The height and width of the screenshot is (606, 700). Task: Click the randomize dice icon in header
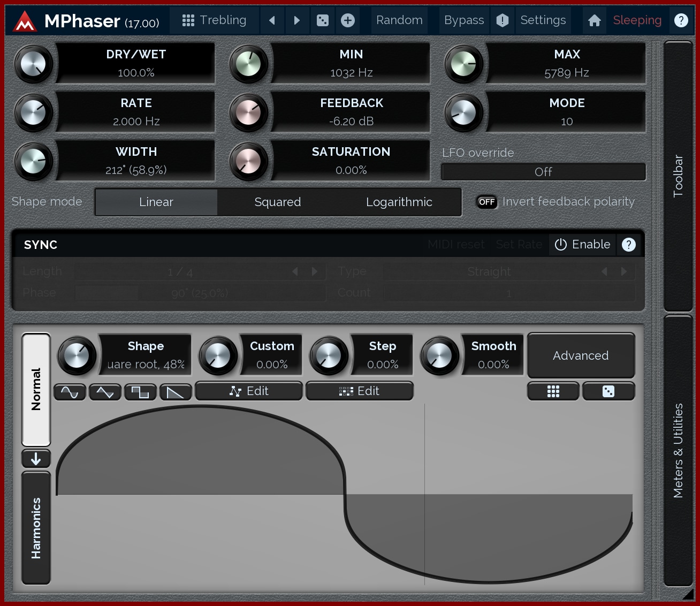[323, 20]
